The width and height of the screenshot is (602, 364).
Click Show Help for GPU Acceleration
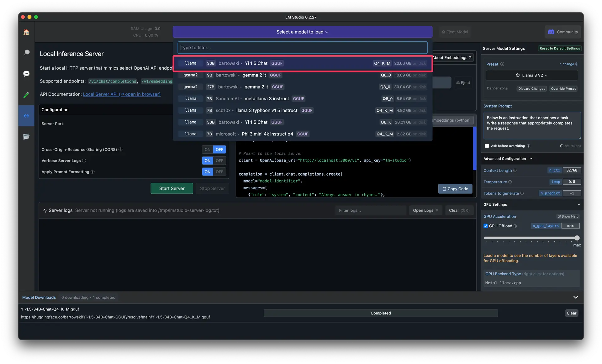(x=568, y=217)
